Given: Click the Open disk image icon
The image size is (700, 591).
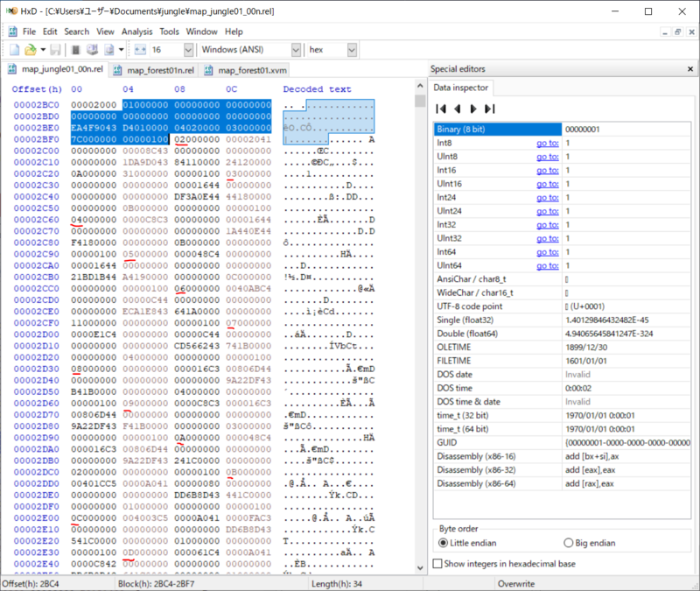Looking at the screenshot, I should pyautogui.click(x=109, y=50).
